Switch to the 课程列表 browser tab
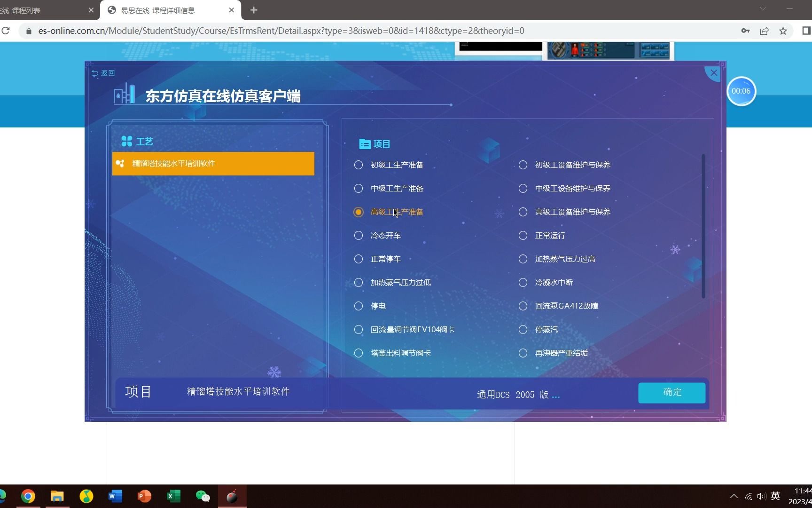 (42, 10)
